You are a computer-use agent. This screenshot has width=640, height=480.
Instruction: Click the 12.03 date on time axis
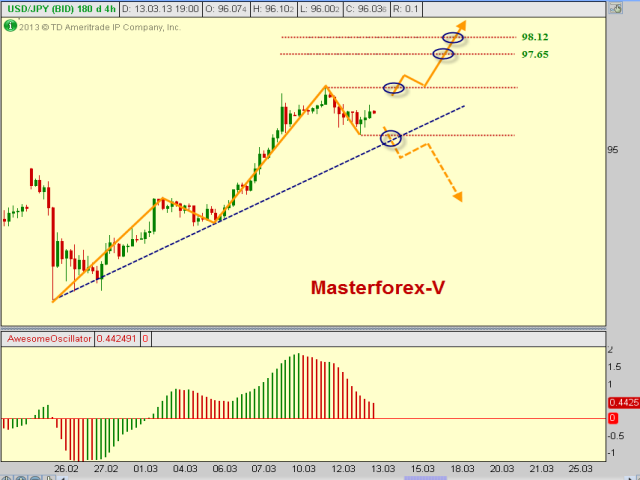tap(343, 469)
